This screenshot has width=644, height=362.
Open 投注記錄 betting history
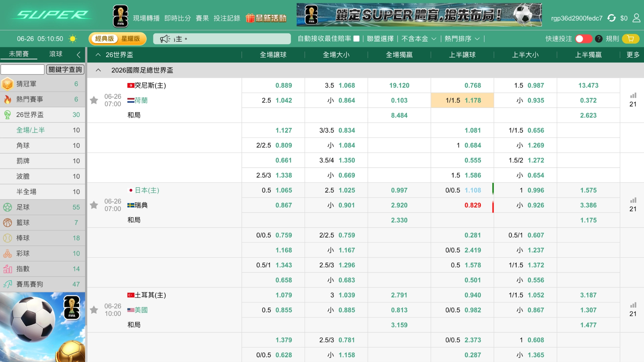(227, 18)
